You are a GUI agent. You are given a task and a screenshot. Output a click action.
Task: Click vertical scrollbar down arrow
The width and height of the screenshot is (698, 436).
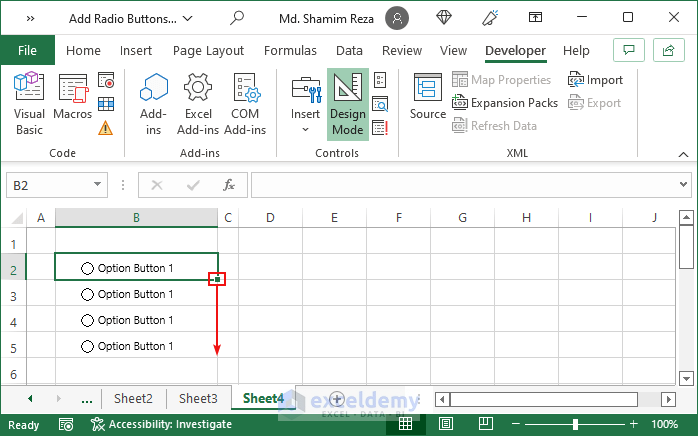(686, 379)
